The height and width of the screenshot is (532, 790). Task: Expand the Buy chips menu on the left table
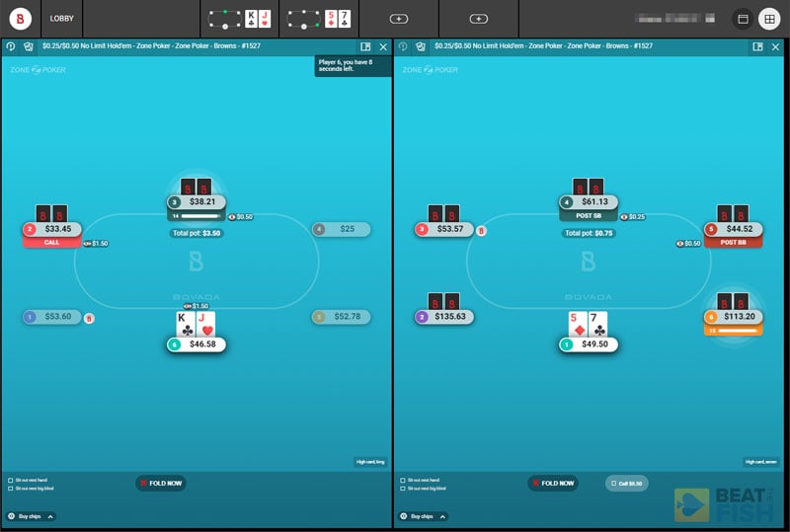(x=31, y=516)
